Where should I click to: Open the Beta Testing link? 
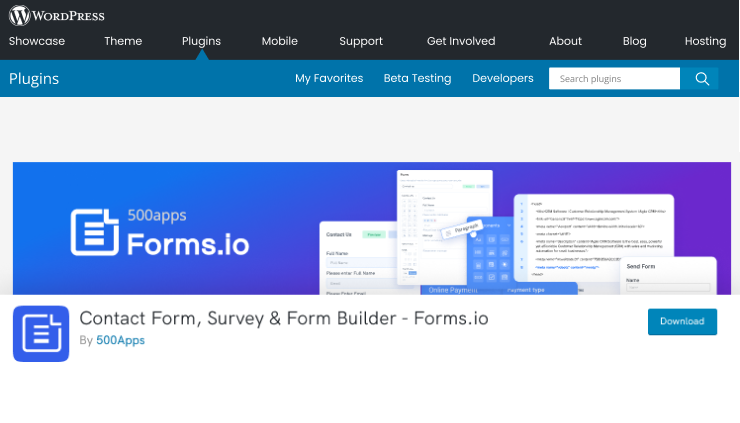[417, 78]
